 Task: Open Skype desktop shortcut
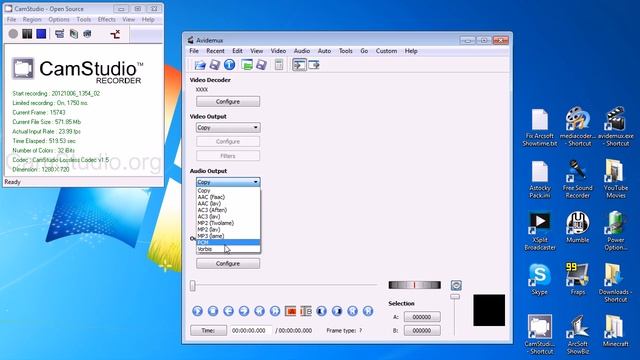[x=540, y=279]
